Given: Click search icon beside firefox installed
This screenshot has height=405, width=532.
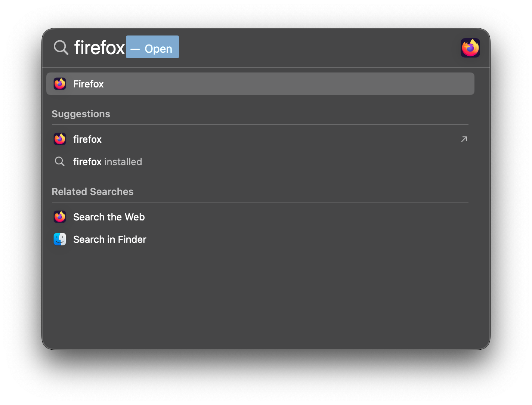Looking at the screenshot, I should point(60,161).
